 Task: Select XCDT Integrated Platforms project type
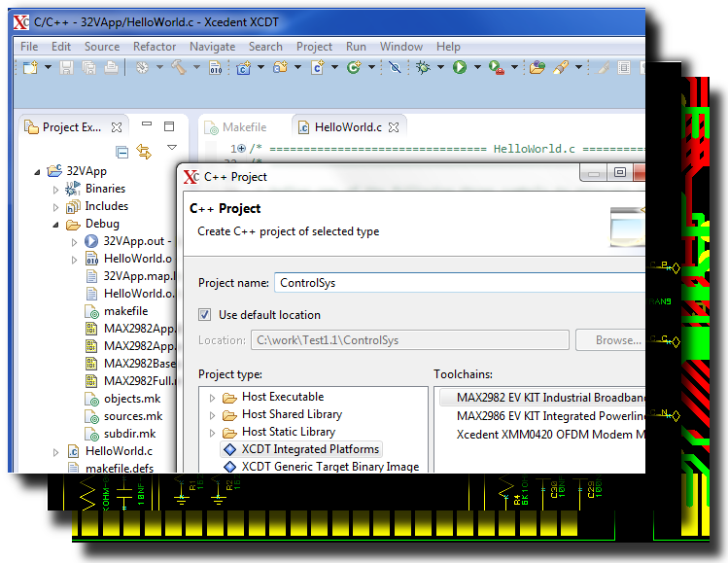tap(301, 449)
